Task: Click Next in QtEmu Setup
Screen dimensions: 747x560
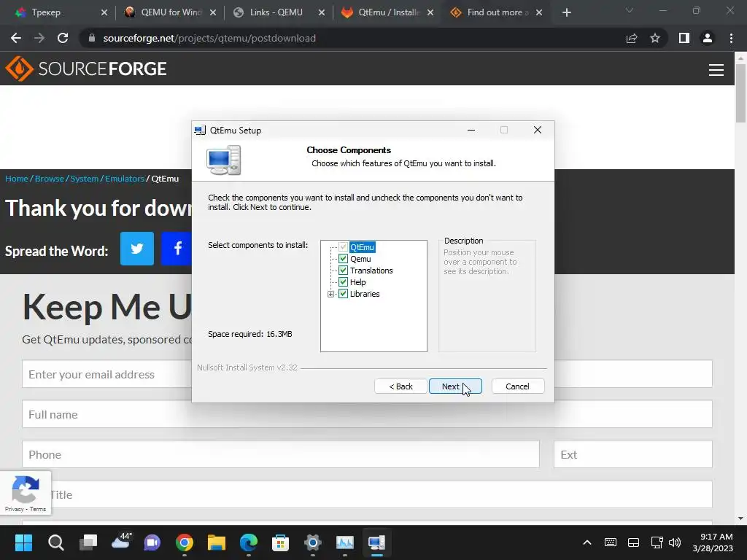Action: pyautogui.click(x=455, y=386)
